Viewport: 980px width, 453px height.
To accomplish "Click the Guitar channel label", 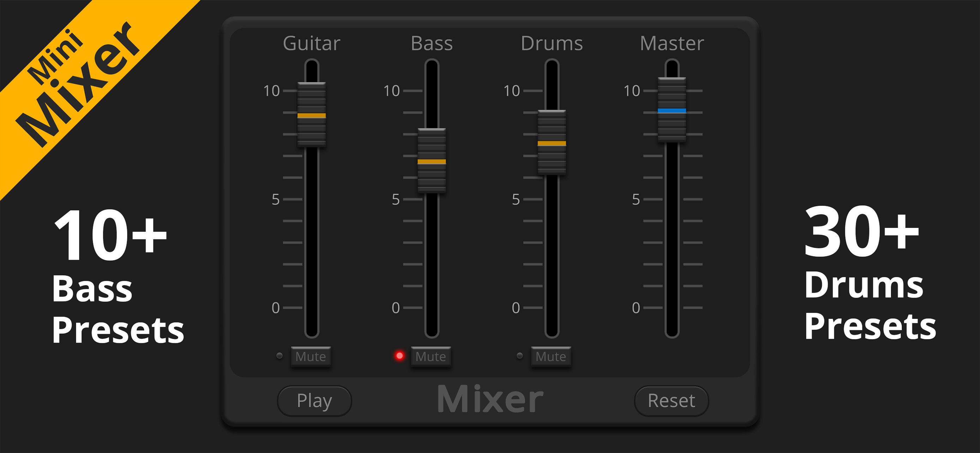I will click(x=311, y=43).
